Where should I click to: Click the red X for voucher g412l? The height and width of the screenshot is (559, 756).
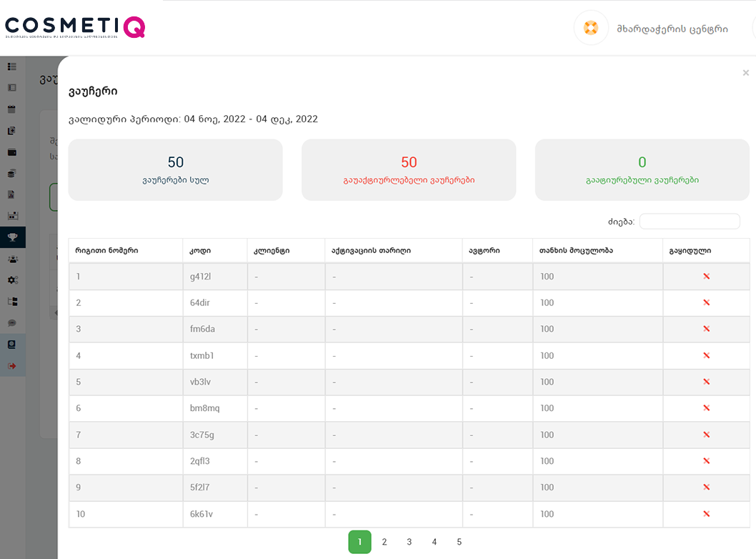point(706,277)
